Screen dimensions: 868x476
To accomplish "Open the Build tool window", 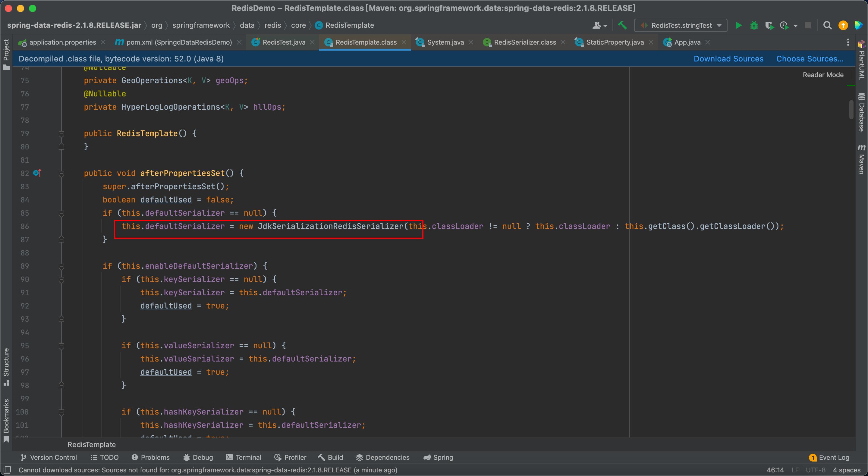I will [x=331, y=457].
